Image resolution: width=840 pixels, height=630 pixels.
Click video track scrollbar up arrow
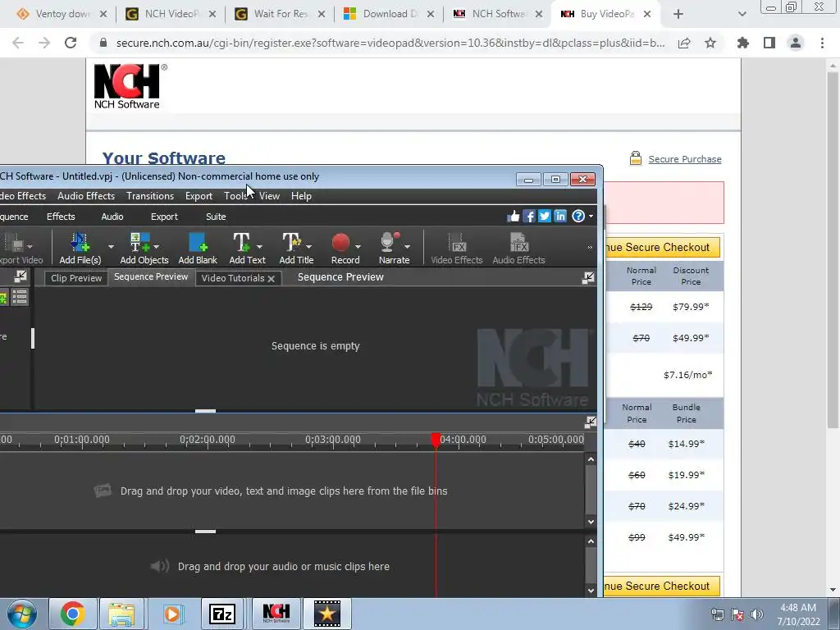click(591, 459)
